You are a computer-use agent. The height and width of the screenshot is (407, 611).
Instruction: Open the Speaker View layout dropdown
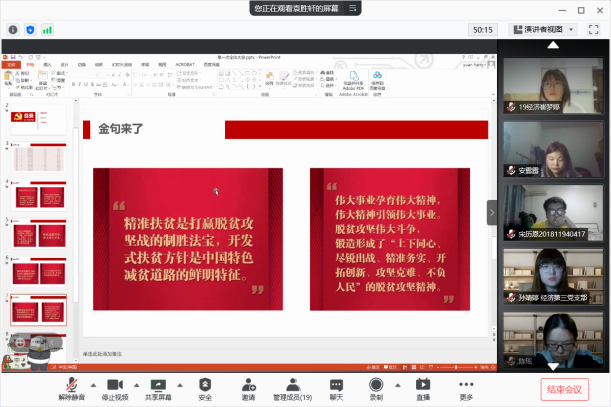click(x=543, y=30)
